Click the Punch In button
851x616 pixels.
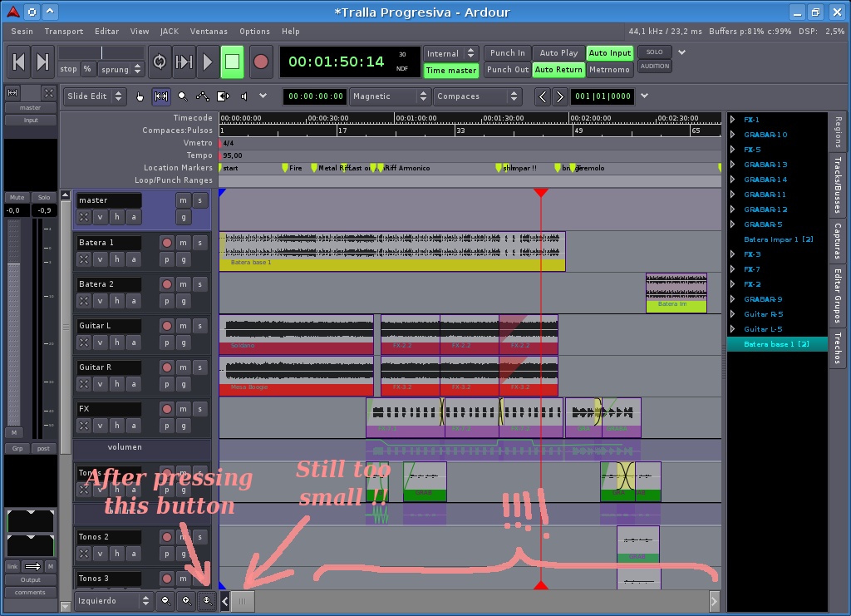tap(507, 53)
